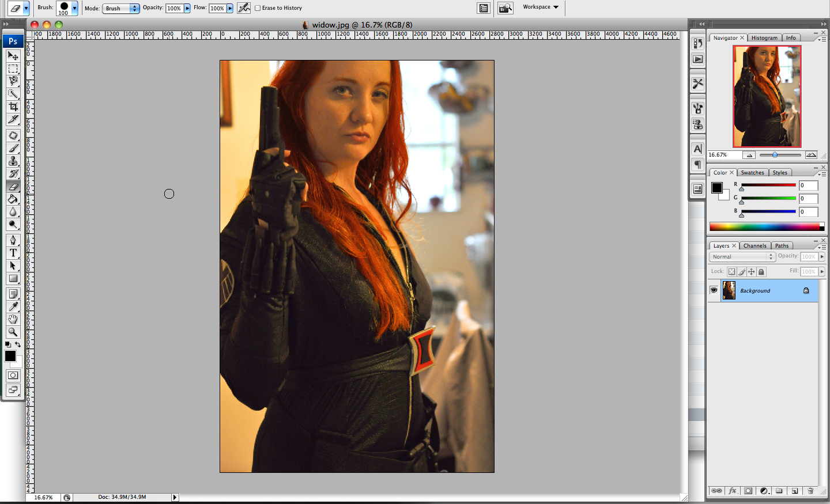
Task: Select the Healing Brush tool
Action: point(13,135)
